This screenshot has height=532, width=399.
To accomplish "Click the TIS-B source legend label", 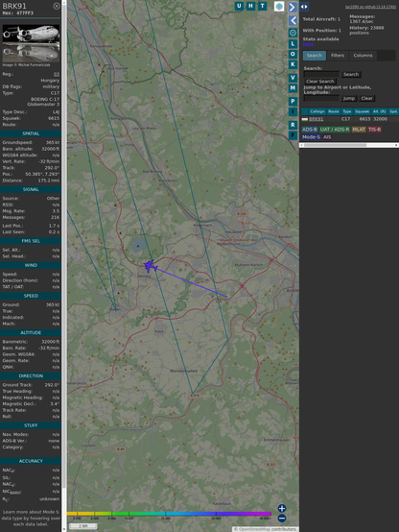I will (375, 130).
